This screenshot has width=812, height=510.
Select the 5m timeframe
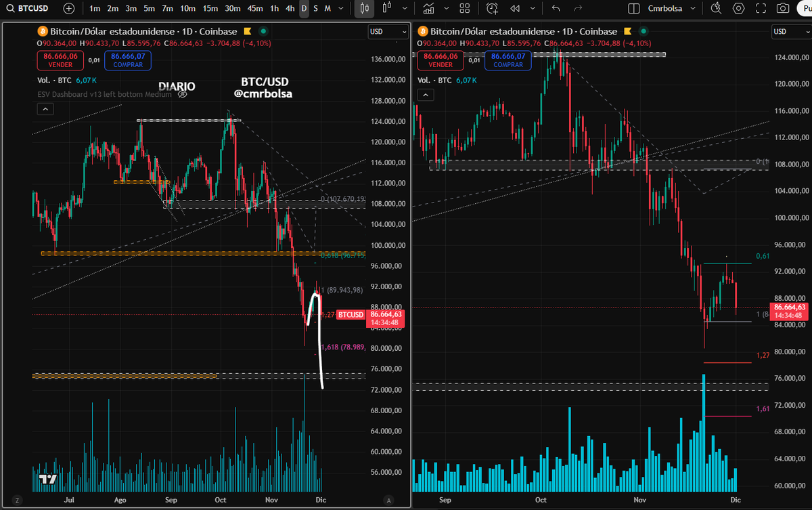[x=149, y=8]
